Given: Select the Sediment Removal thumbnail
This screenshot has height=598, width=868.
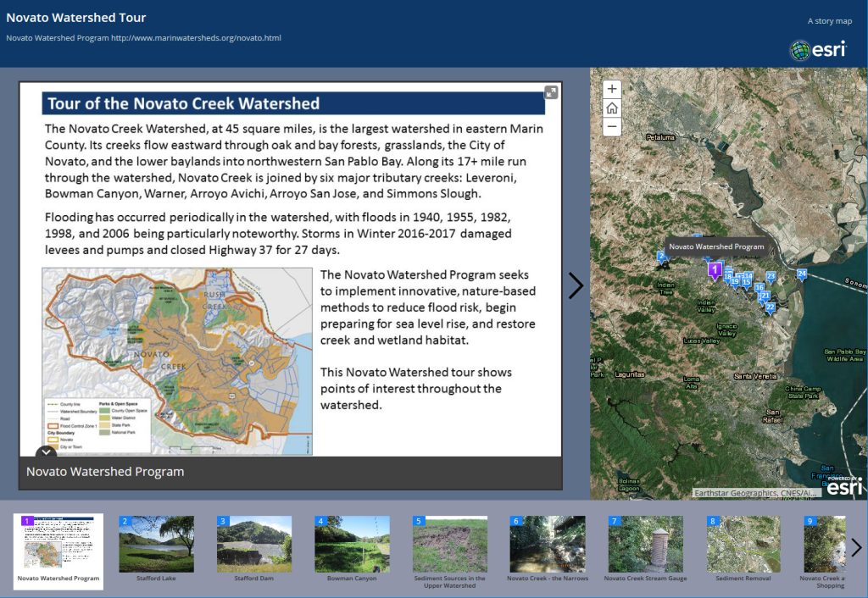Looking at the screenshot, I should pyautogui.click(x=743, y=542).
